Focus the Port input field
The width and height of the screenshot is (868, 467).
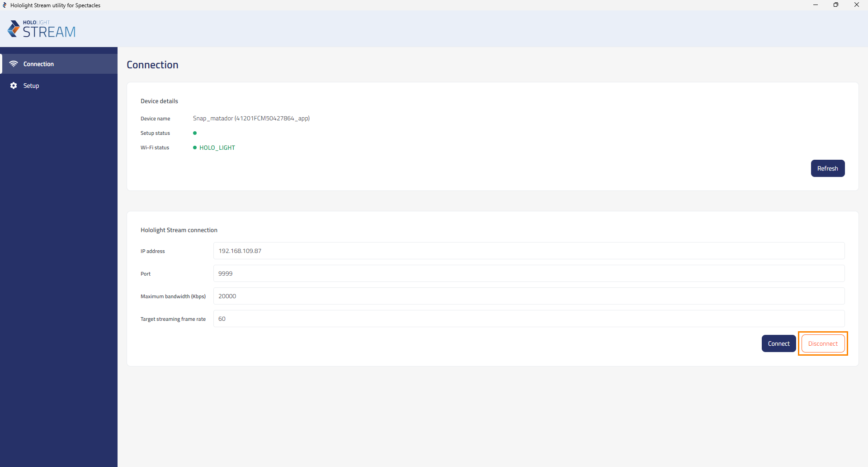tap(529, 273)
